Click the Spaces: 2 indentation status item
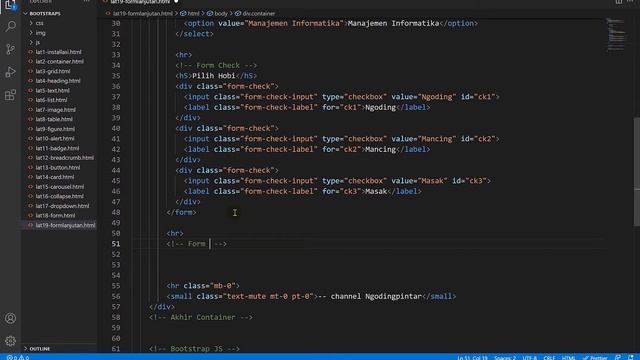 tap(505, 358)
